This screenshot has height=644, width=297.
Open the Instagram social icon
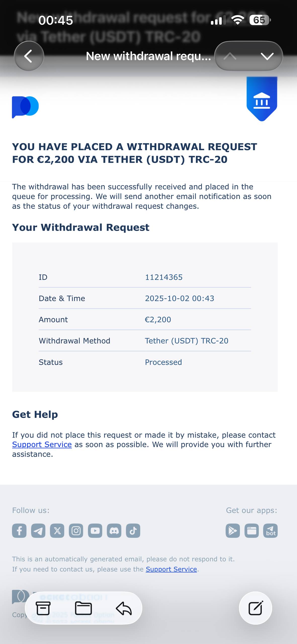click(76, 531)
